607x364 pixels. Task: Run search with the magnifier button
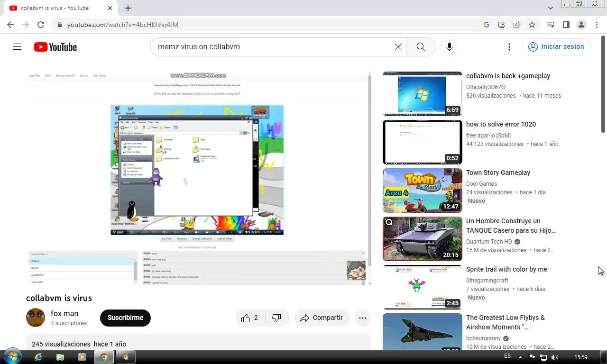point(421,47)
